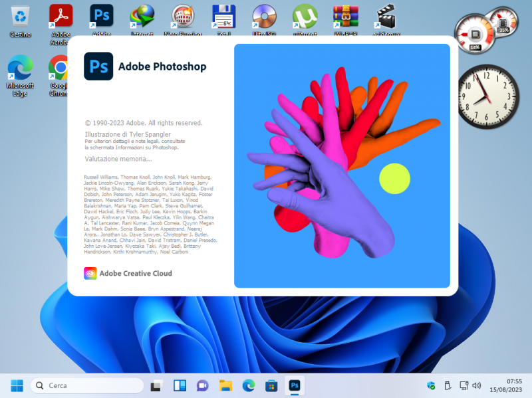
Task: Open Microsoft Store from the taskbar
Action: pyautogui.click(x=271, y=385)
